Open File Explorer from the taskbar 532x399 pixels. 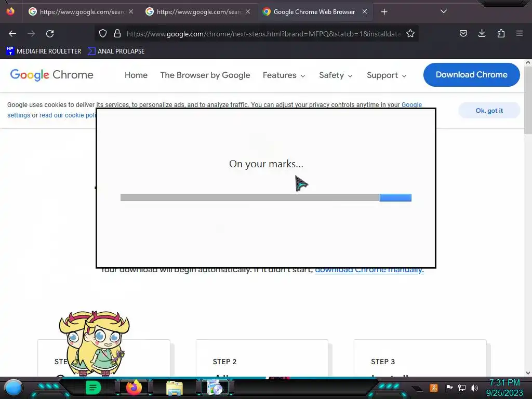pyautogui.click(x=175, y=388)
